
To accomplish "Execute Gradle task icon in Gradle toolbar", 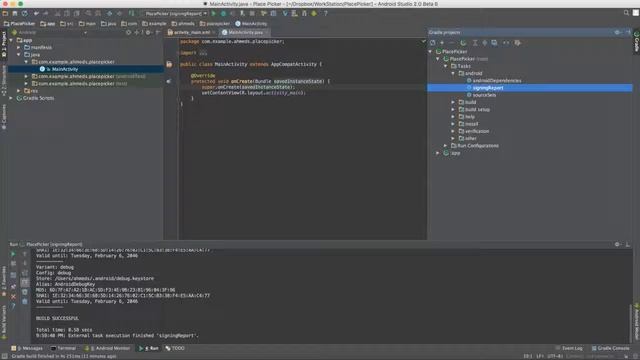I will point(463,42).
